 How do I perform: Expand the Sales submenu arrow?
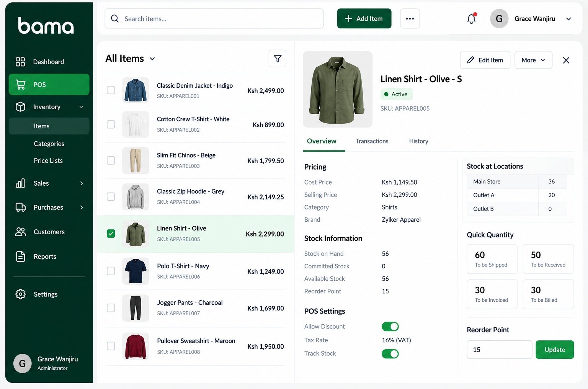click(x=82, y=183)
